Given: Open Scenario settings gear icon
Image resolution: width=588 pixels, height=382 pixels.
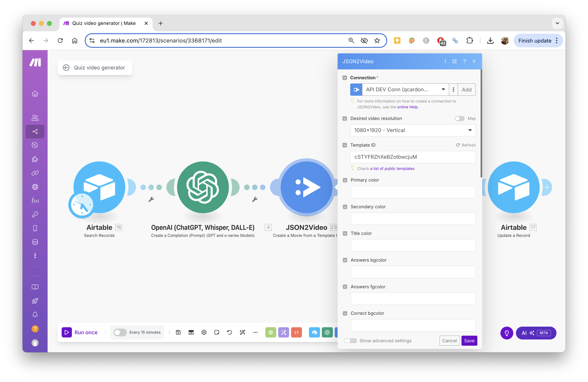Looking at the screenshot, I should pyautogui.click(x=204, y=332).
